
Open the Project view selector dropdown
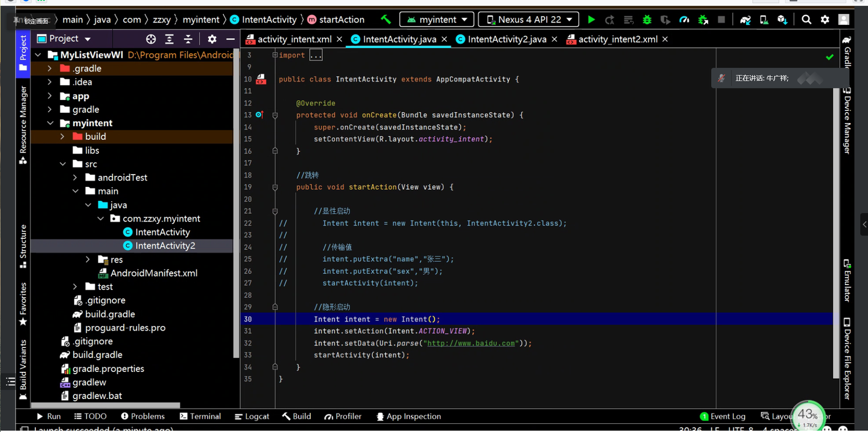[64, 39]
